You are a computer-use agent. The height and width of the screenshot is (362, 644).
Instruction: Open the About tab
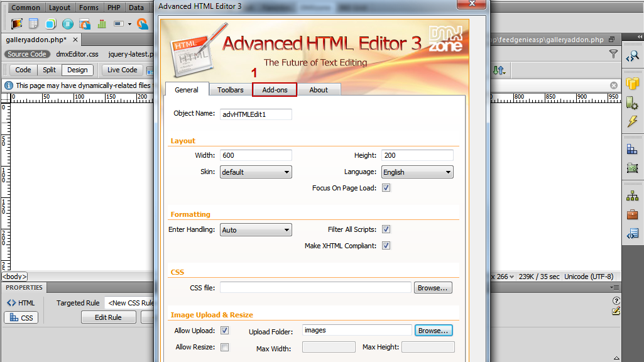[319, 90]
